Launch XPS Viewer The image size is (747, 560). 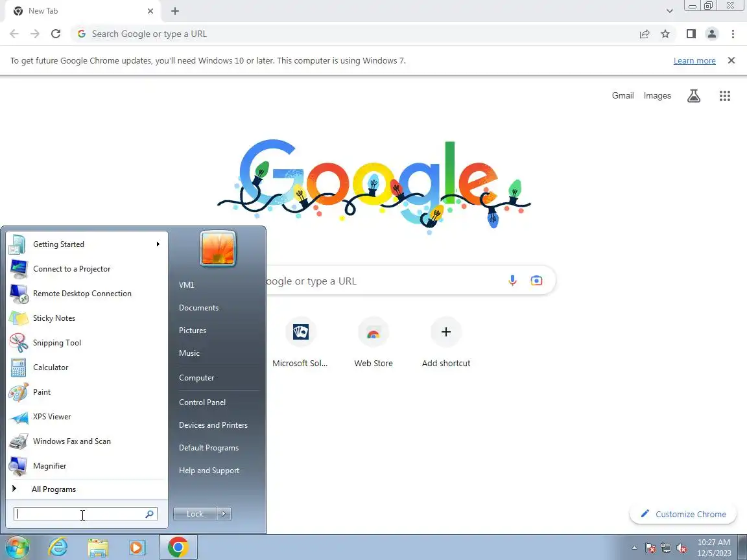pos(87,417)
